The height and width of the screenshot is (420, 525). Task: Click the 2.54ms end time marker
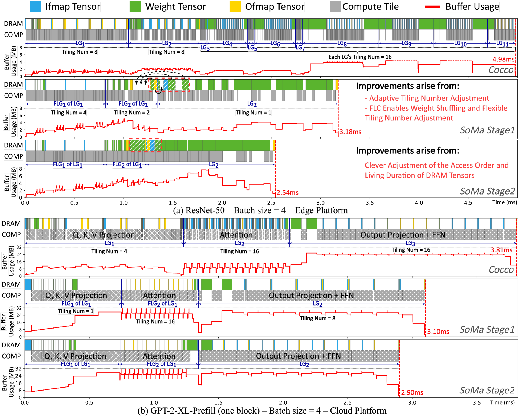[x=287, y=193]
